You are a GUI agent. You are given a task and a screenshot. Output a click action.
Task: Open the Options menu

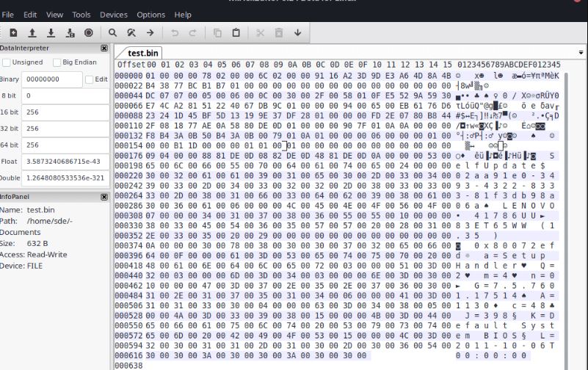(150, 15)
